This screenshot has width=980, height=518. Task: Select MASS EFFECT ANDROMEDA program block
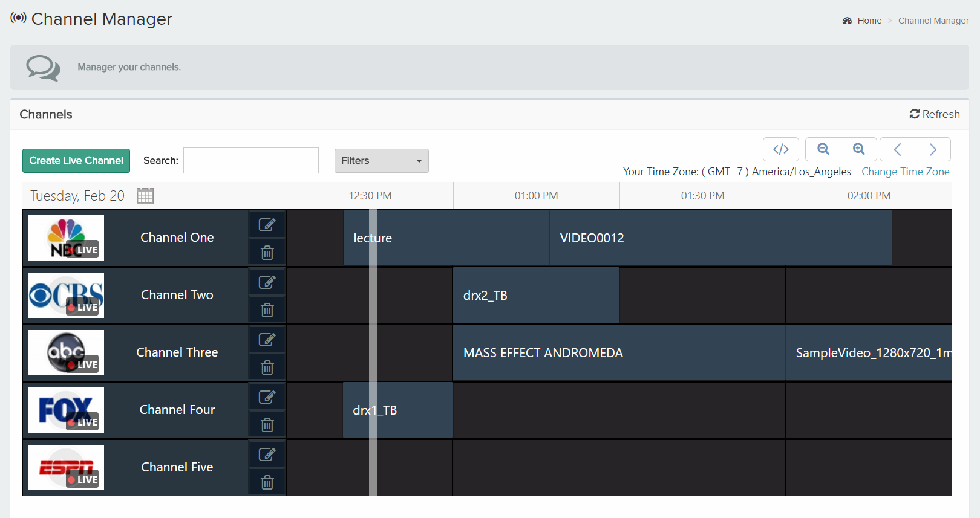(x=619, y=353)
